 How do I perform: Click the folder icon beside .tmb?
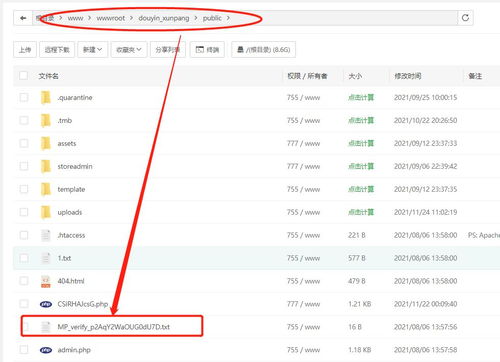pyautogui.click(x=46, y=120)
